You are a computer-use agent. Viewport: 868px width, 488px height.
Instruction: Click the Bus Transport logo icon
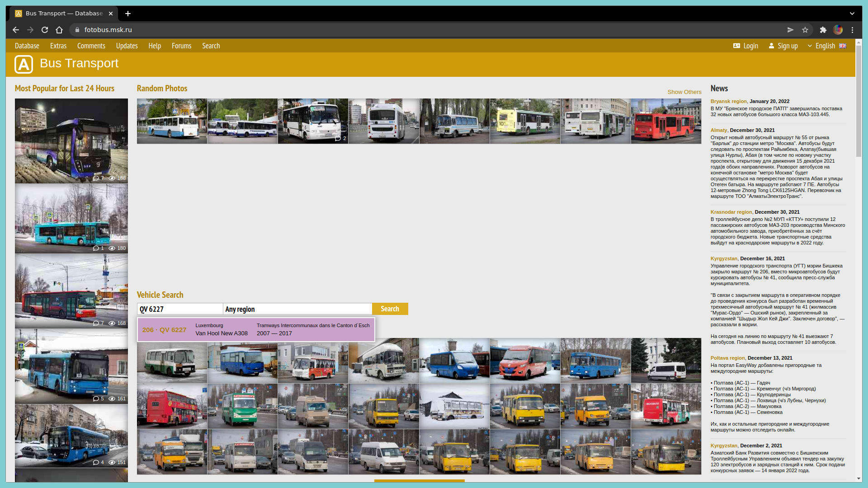point(24,64)
